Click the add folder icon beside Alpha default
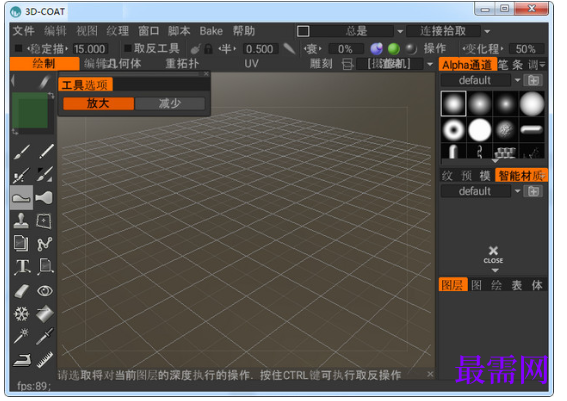Viewport: 567px width, 401px height. pyautogui.click(x=533, y=80)
